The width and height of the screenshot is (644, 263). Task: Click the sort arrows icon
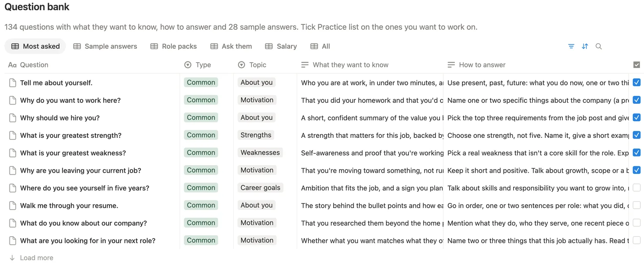point(585,46)
